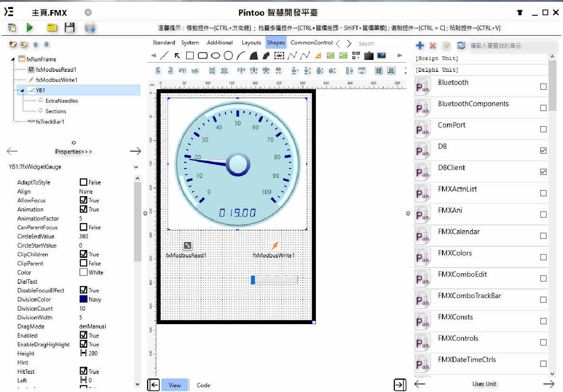The width and height of the screenshot is (563, 392).
Task: Click the t-shirt theme icon in title bar
Action: (519, 13)
